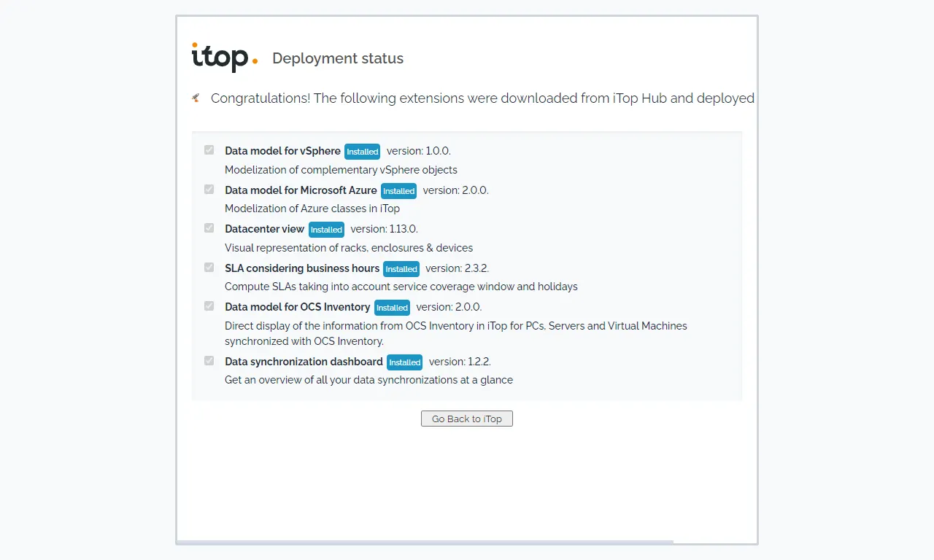
Task: Click the text version: 1.0.0.
Action: 419,151
